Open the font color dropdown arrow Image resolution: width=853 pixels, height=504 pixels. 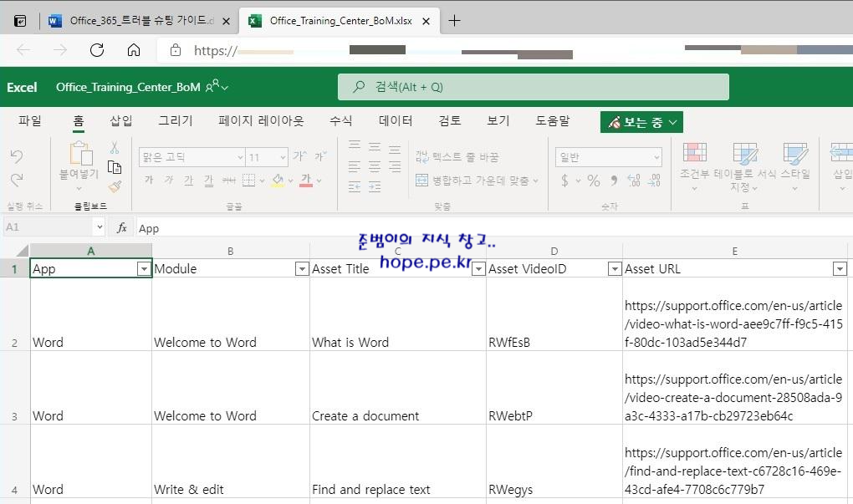pos(319,181)
